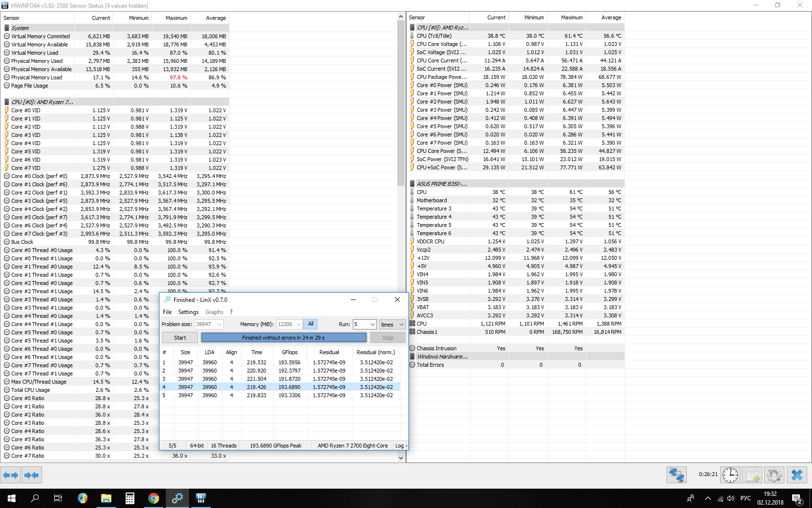812x508 pixels.
Task: Open the Windows Start menu
Action: coord(12,498)
